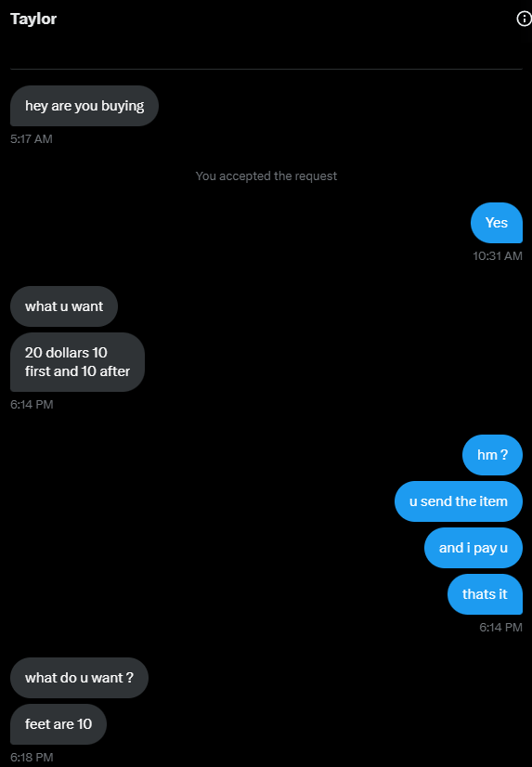This screenshot has width=532, height=767.
Task: Select the 'hm ?' sent bubble
Action: pos(492,455)
